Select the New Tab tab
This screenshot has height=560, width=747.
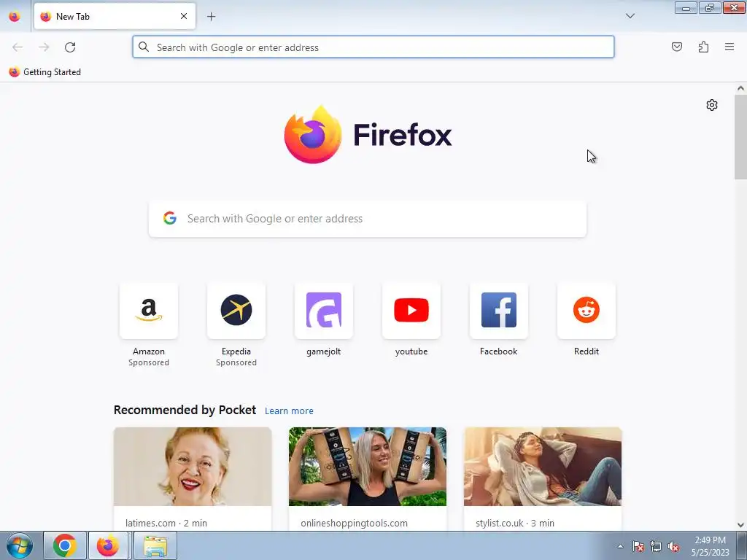tap(115, 16)
